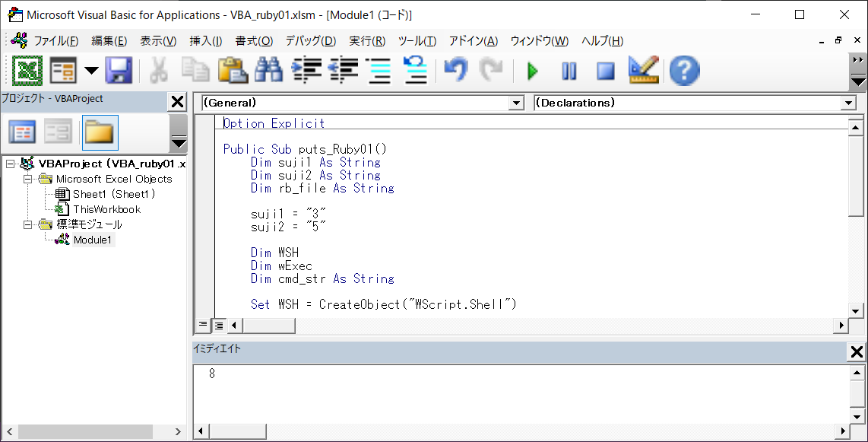Click the Copy icon in the toolbar
Screen dimensions: 868x442
(196, 71)
